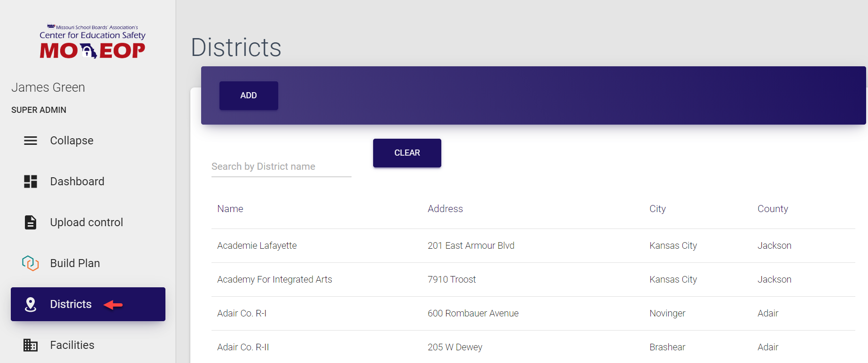Click the Districts map pin icon

(x=31, y=305)
